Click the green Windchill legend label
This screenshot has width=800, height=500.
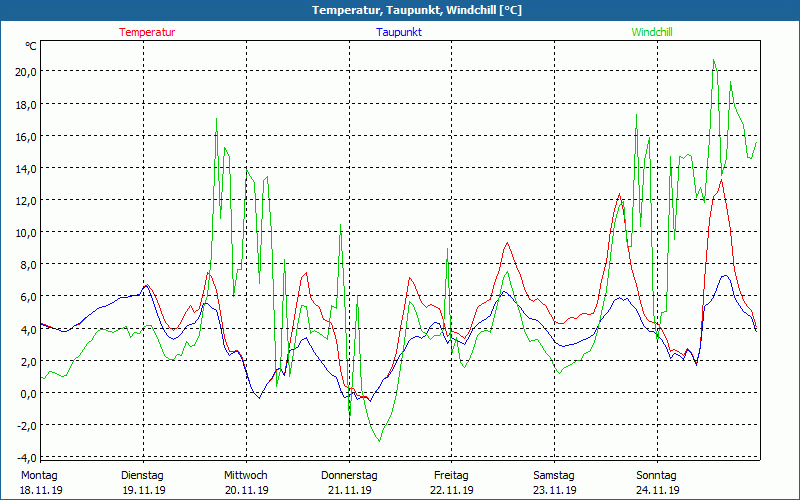click(652, 32)
